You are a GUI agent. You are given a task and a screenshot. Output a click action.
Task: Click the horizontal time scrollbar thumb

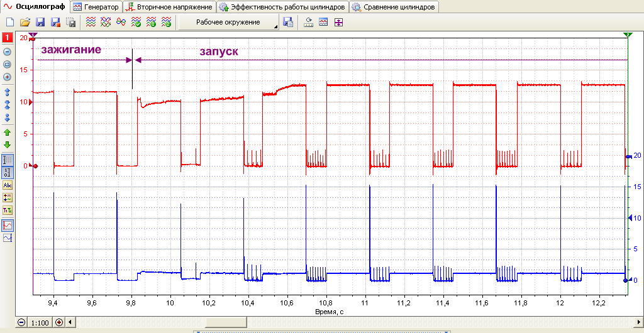226,322
